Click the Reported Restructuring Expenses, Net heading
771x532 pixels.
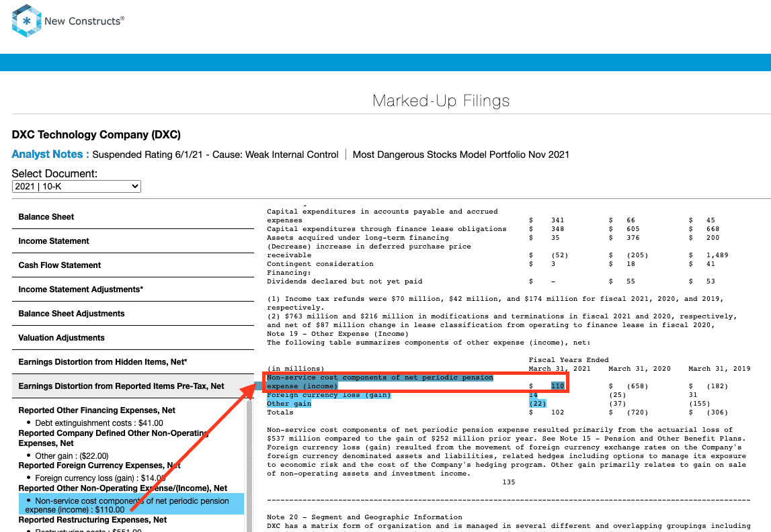point(93,520)
